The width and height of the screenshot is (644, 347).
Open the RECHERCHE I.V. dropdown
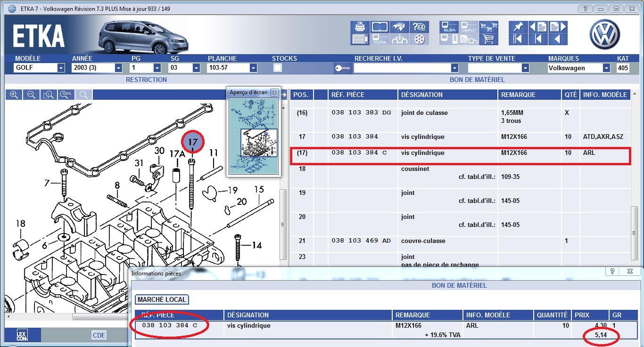click(x=454, y=68)
